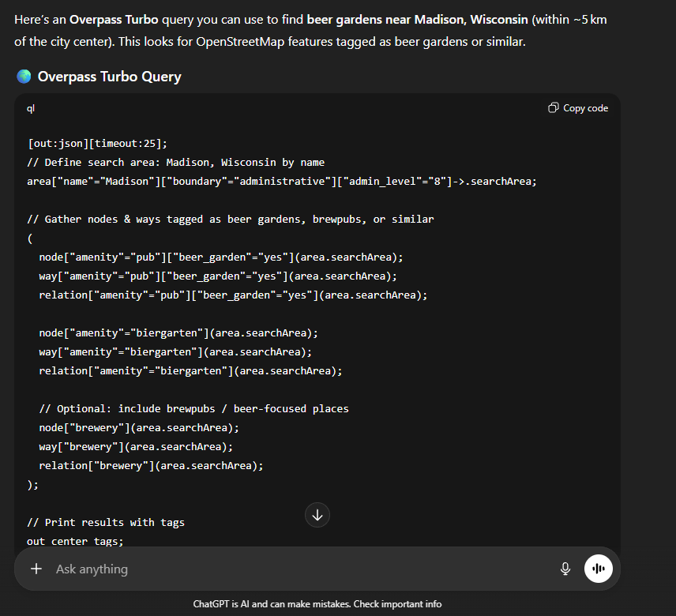The image size is (676, 616).
Task: Open the plus attachment menu
Action: [x=36, y=569]
